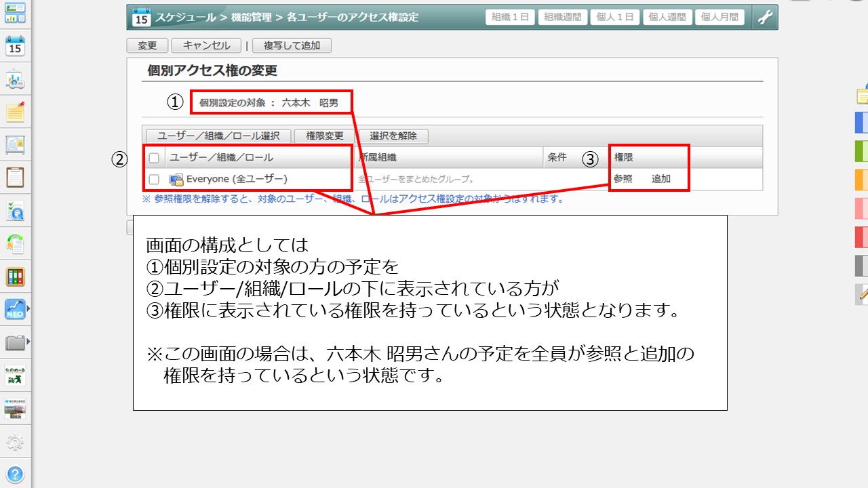
Task: Open the NEO chart icon in the sidebar
Action: [x=14, y=310]
